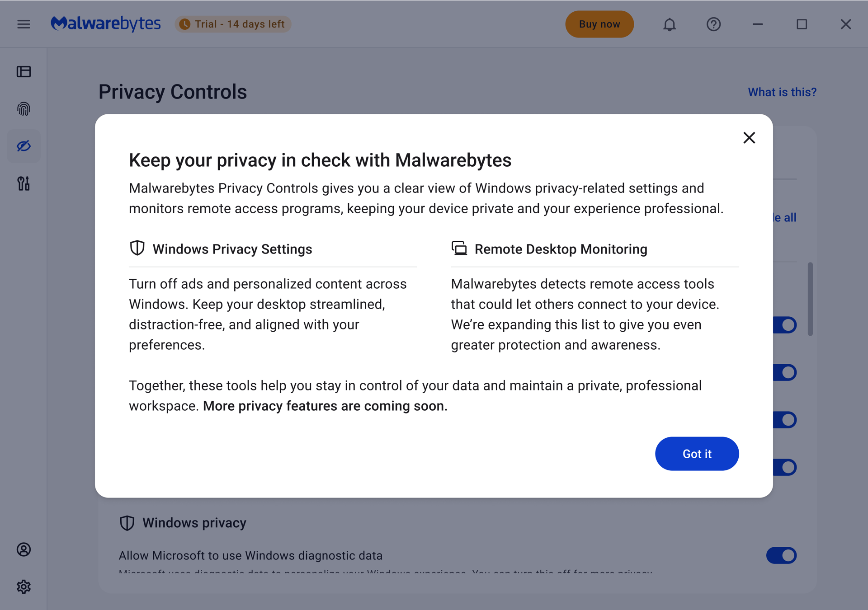This screenshot has width=868, height=610.
Task: Open the Tools sidebar icon
Action: click(24, 183)
